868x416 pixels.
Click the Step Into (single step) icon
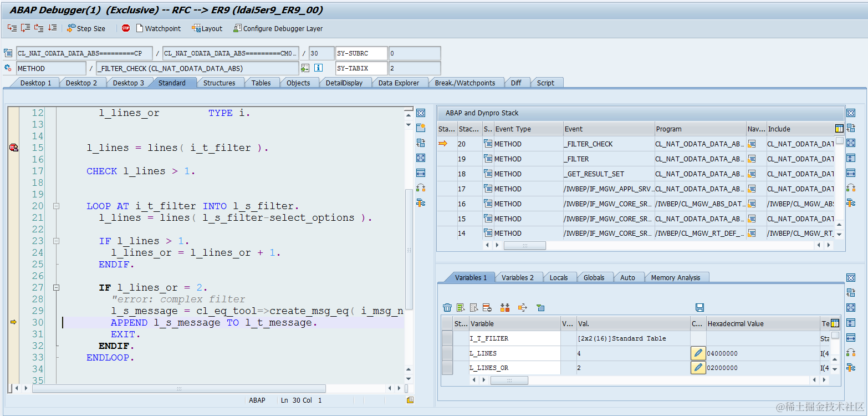(12, 28)
